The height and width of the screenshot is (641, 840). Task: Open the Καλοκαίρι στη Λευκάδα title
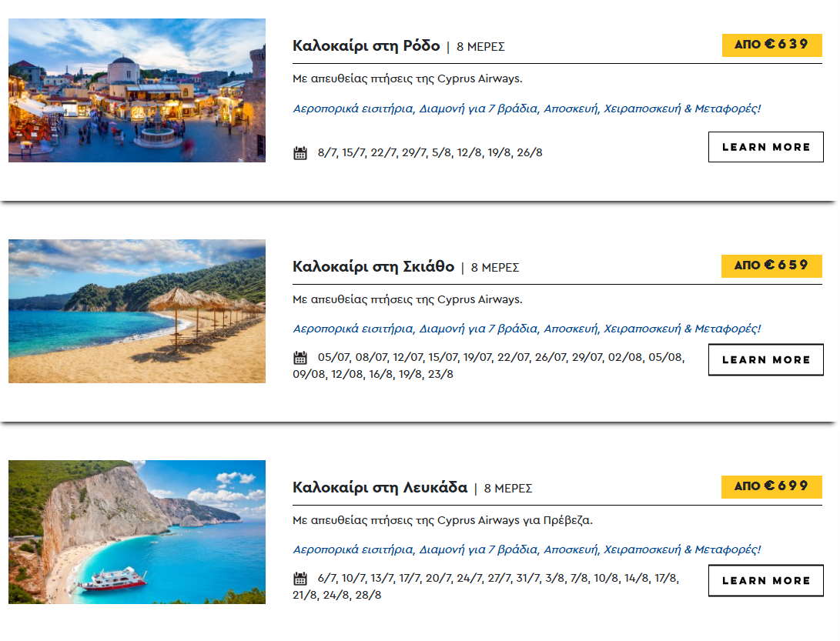coord(380,487)
